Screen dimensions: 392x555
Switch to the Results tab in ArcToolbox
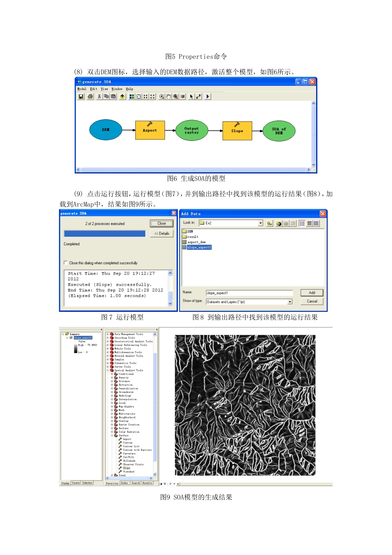(x=147, y=483)
